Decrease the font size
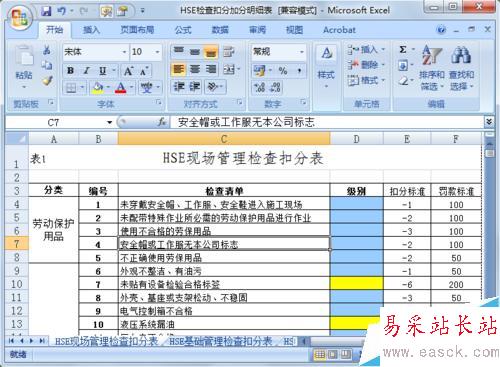 click(144, 71)
